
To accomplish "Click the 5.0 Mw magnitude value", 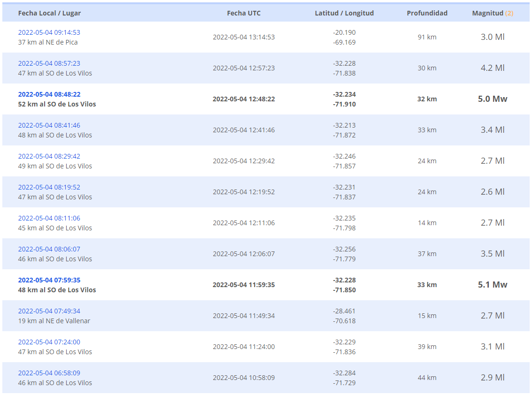I will coord(493,99).
